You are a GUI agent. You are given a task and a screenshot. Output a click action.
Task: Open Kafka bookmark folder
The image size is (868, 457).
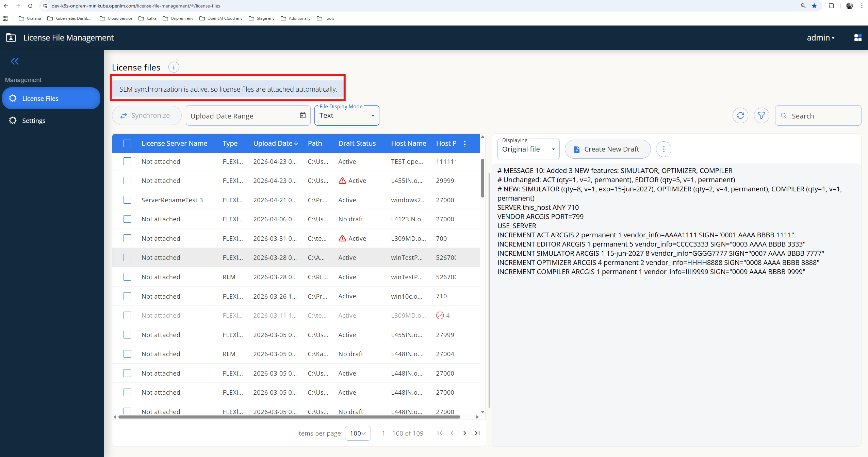(147, 18)
